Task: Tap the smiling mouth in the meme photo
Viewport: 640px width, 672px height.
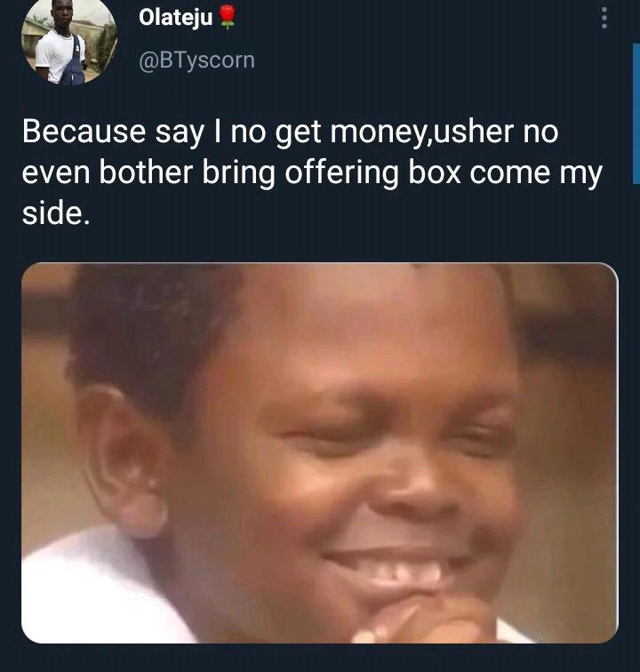Action: pos(392,568)
